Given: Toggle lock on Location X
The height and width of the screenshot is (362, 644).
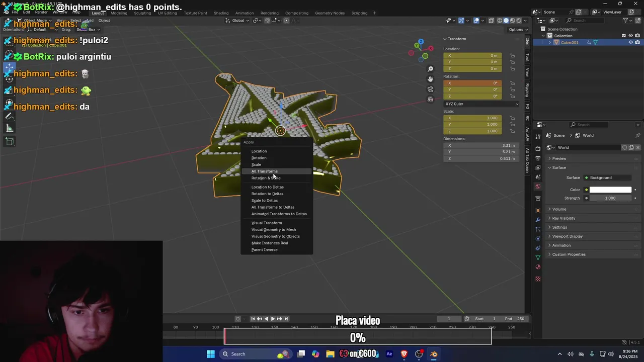Looking at the screenshot, I should click(x=512, y=56).
